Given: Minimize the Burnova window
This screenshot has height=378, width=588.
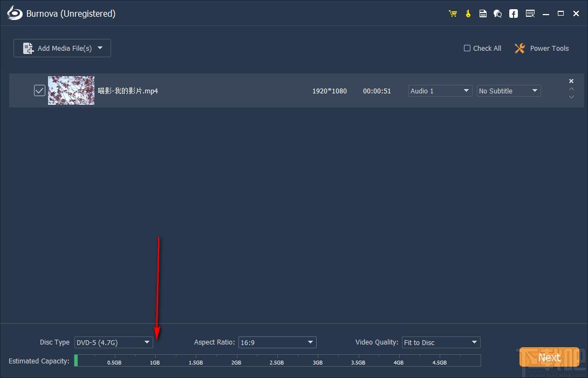Looking at the screenshot, I should tap(546, 14).
